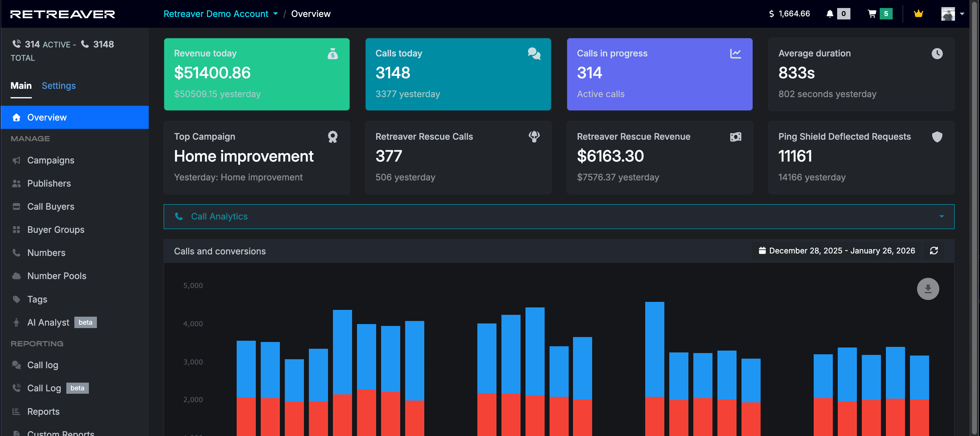
Task: Click the shield icon on Ping Shield card
Action: [x=937, y=137]
